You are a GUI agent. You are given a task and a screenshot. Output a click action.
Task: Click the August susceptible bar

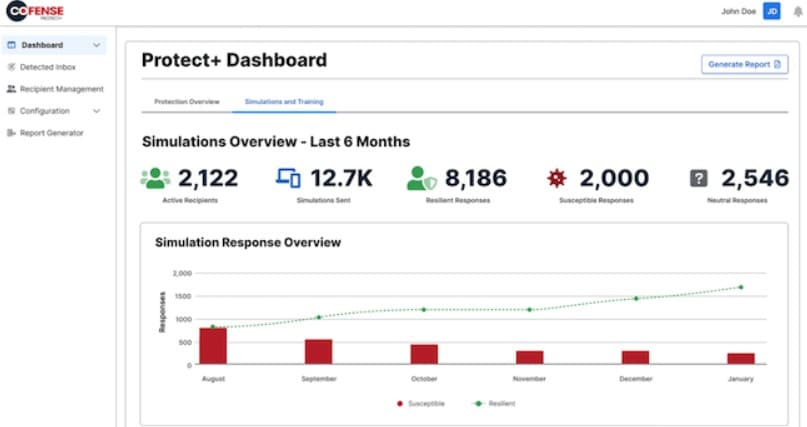[213, 346]
